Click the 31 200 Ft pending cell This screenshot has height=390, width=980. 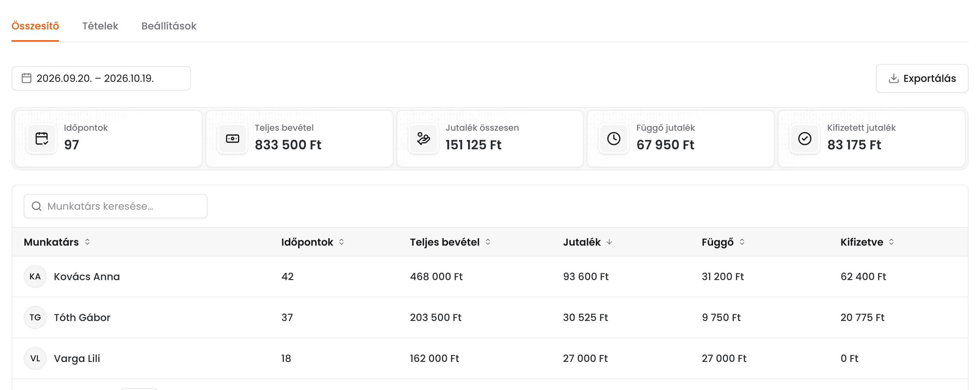(723, 277)
